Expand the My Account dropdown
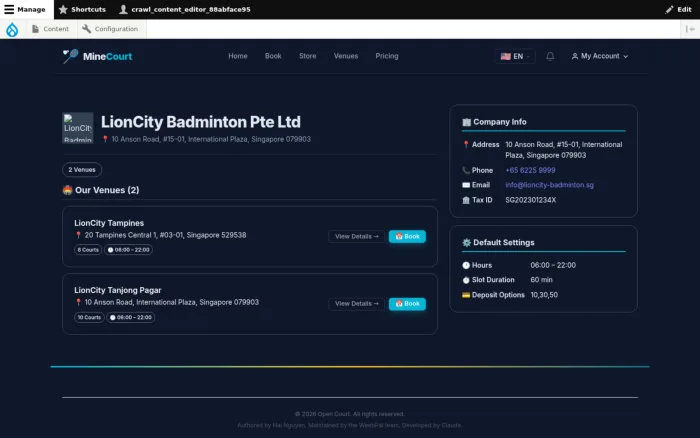 (x=600, y=56)
